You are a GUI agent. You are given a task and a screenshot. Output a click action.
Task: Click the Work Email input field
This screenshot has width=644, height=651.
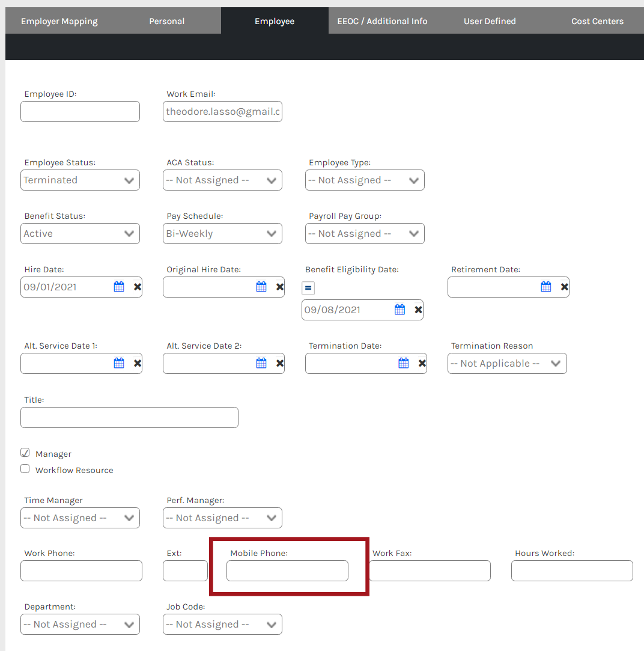coord(222,111)
